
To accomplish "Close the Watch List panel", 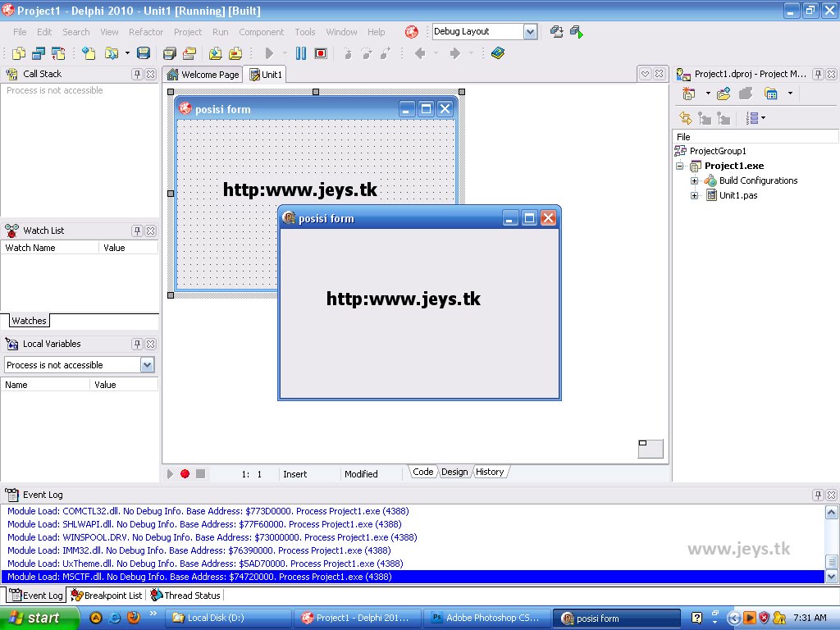I will [151, 231].
